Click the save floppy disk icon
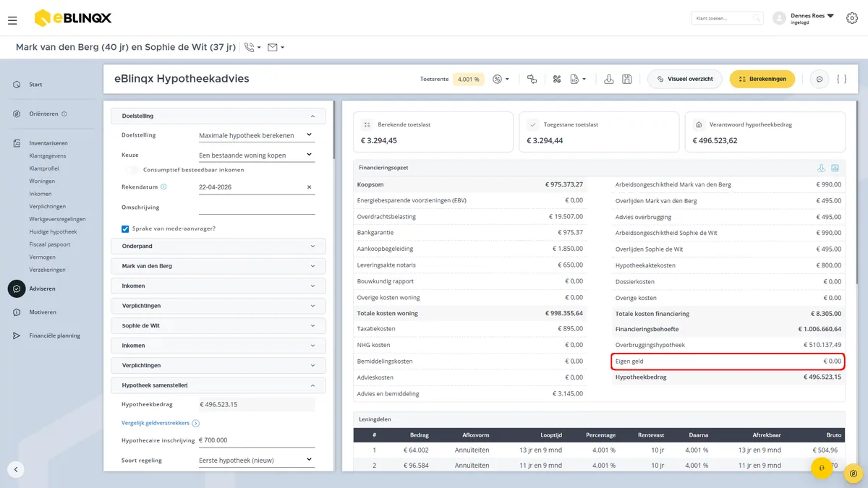 627,79
